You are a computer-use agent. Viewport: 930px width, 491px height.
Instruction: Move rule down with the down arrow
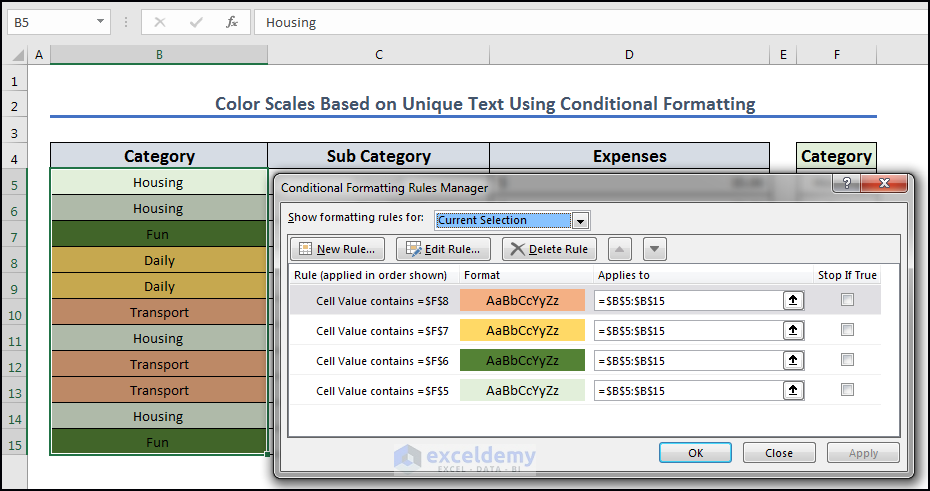(x=653, y=249)
